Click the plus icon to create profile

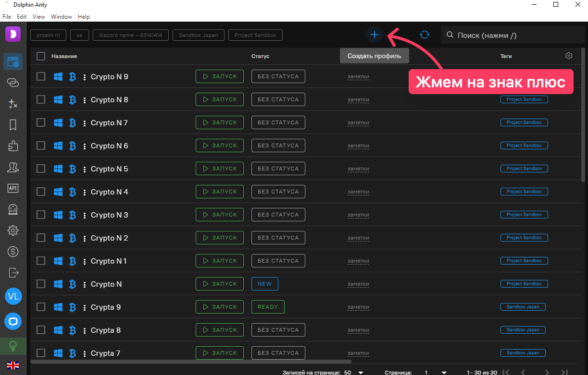pos(375,35)
